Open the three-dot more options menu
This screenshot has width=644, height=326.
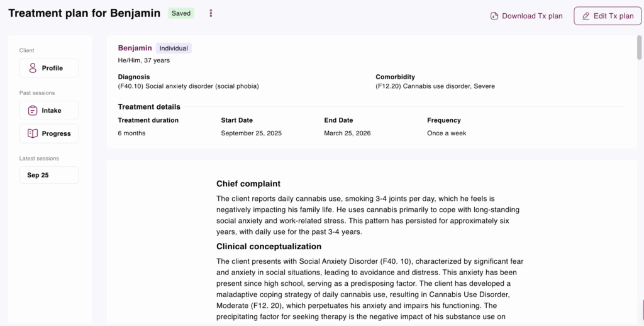[211, 13]
